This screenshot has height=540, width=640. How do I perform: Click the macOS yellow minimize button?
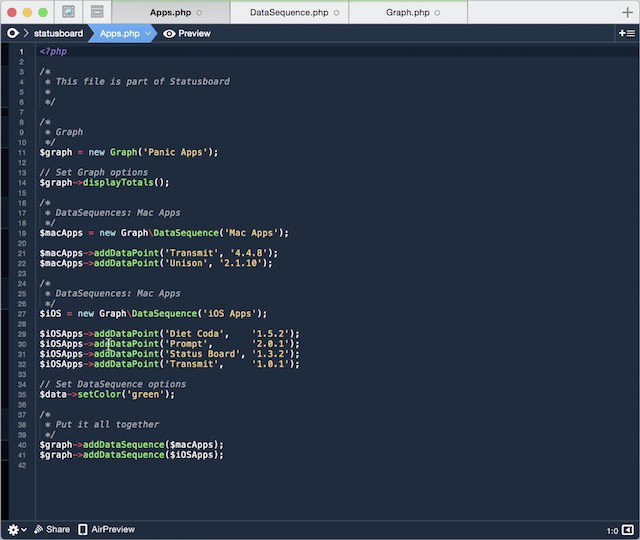coord(27,12)
